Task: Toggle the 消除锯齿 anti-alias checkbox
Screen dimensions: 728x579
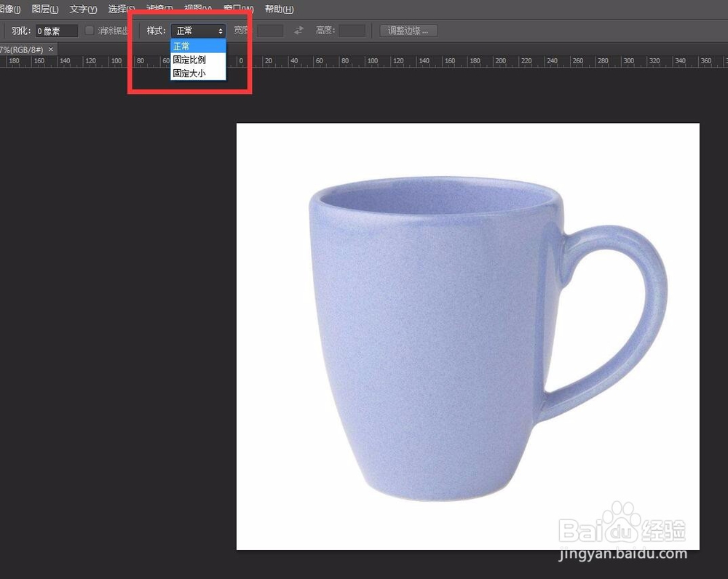Action: tap(90, 31)
